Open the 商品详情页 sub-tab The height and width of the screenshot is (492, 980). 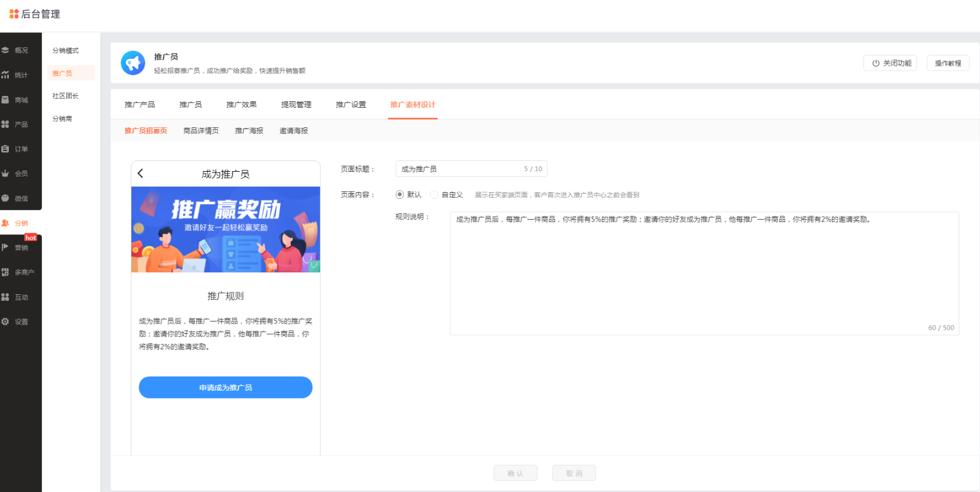point(201,131)
